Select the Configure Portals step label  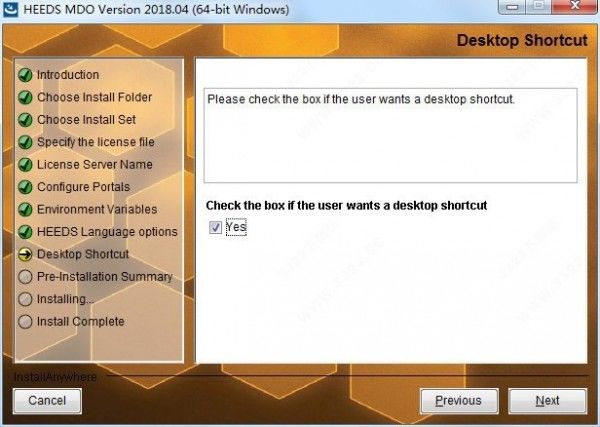click(83, 187)
